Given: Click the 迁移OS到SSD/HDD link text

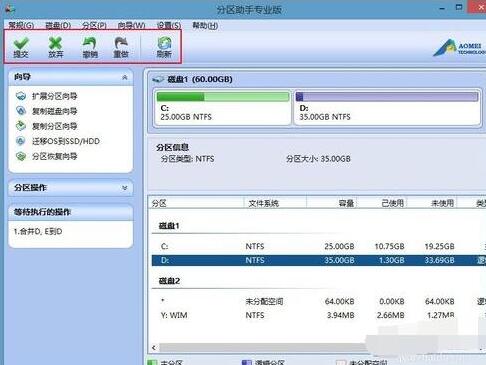Looking at the screenshot, I should point(66,141).
